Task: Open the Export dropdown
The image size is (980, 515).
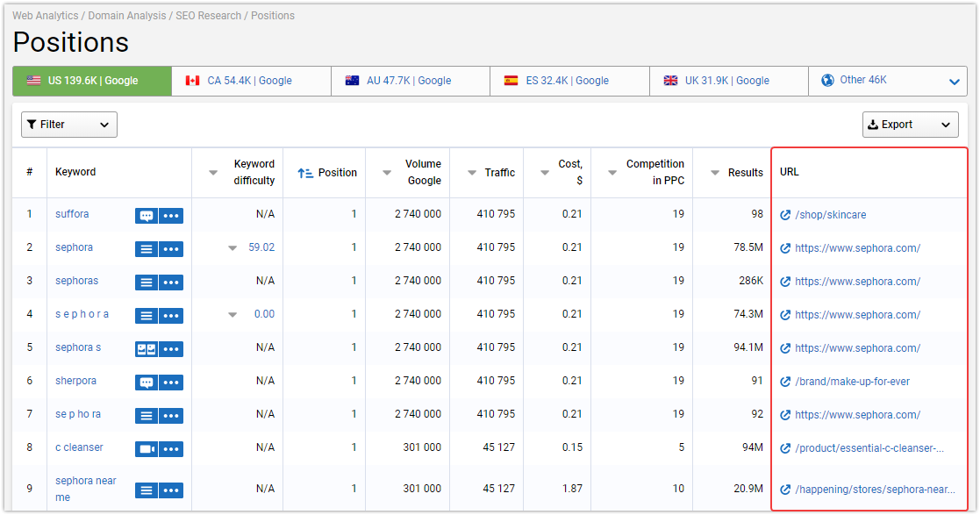Action: [x=910, y=125]
